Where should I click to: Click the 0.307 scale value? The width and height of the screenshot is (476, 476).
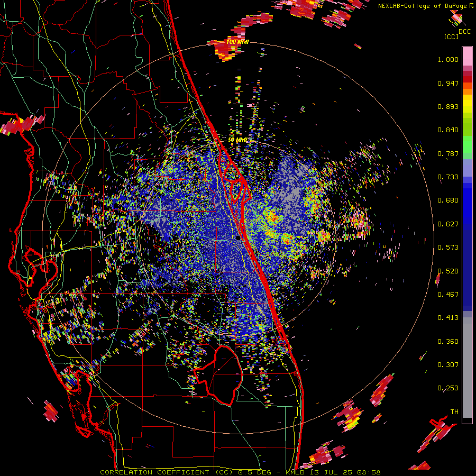pos(448,365)
